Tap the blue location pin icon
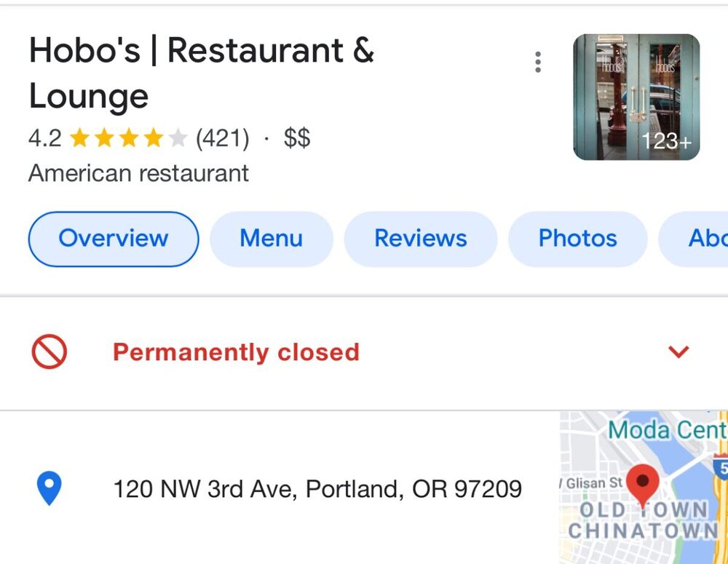 50,488
